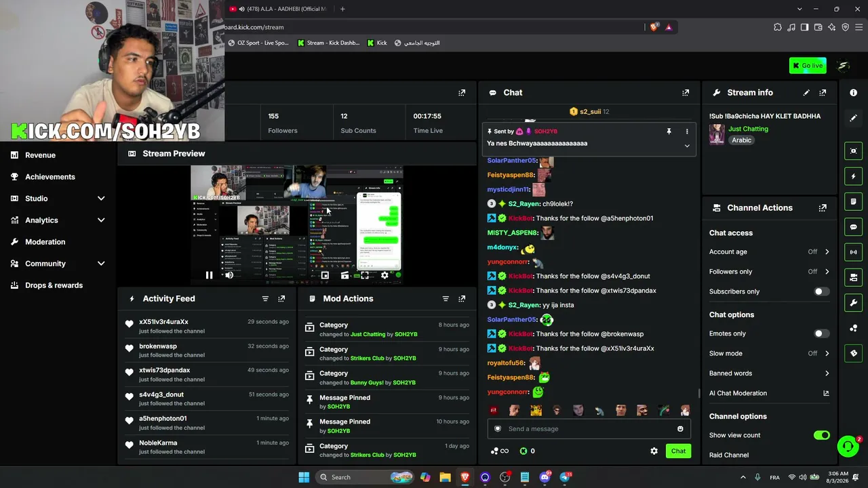The image size is (868, 488).
Task: Pop out the Channel Actions panel
Action: coord(823,208)
